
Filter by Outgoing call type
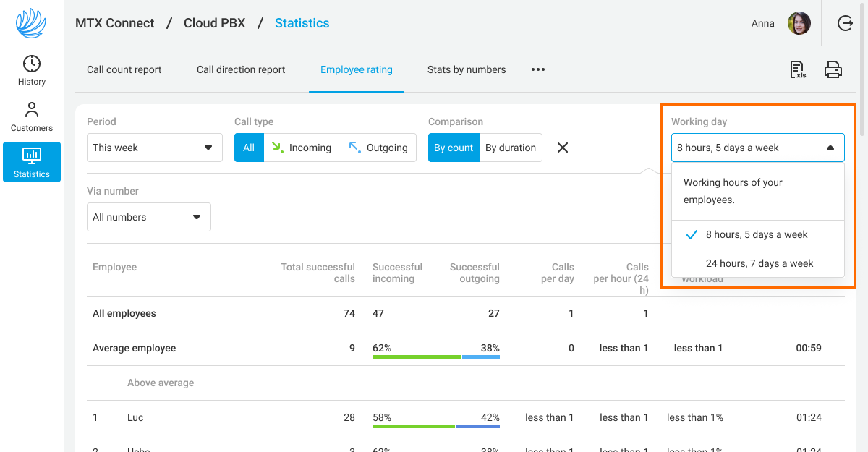click(378, 148)
